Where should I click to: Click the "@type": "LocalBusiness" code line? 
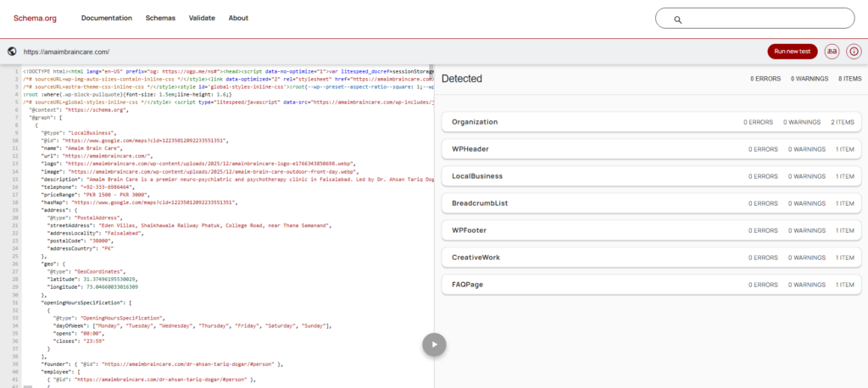78,133
